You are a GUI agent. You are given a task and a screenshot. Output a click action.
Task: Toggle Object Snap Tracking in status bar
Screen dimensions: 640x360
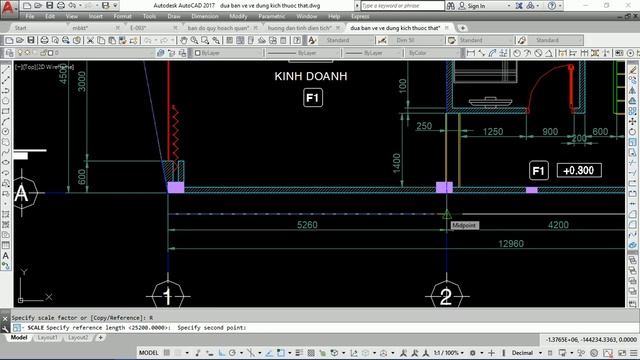[269, 353]
